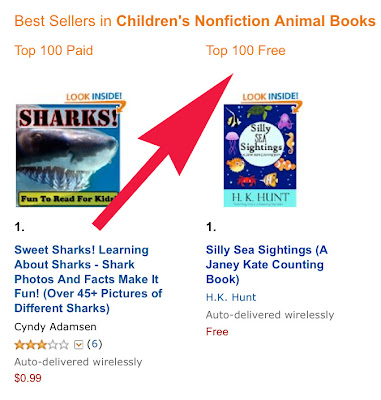Click the Cyndy Adamsen author name
Screen dimensions: 381x400
coord(55,327)
